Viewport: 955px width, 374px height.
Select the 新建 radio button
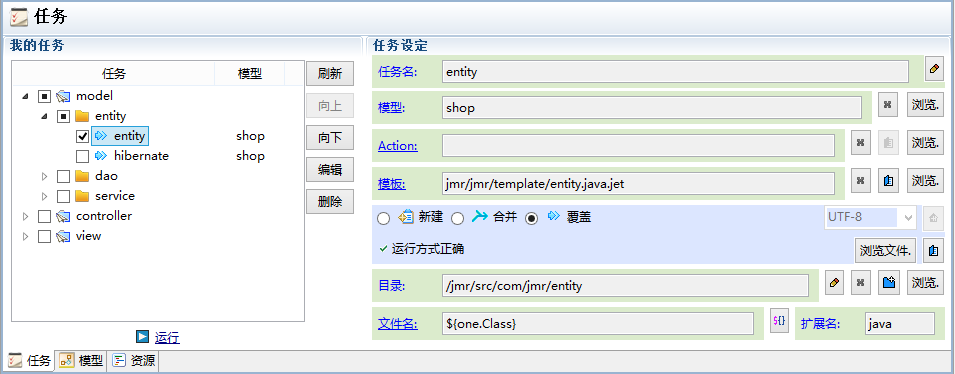point(384,219)
